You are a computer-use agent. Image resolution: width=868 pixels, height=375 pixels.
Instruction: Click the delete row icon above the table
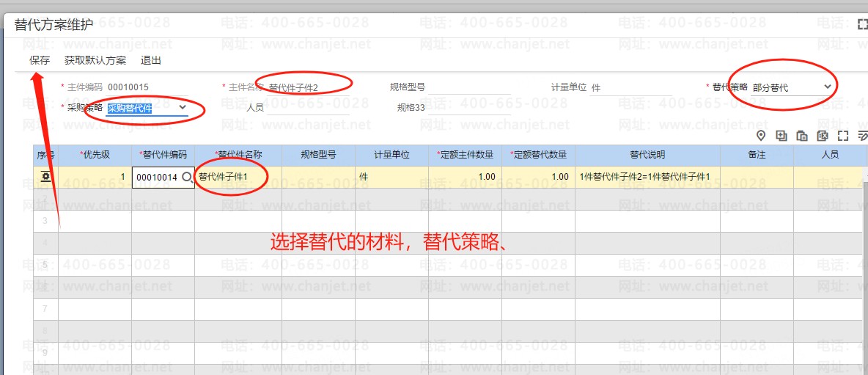823,136
